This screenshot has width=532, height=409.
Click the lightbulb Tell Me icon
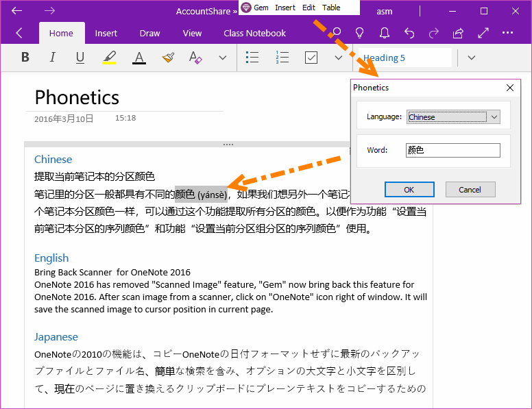360,33
